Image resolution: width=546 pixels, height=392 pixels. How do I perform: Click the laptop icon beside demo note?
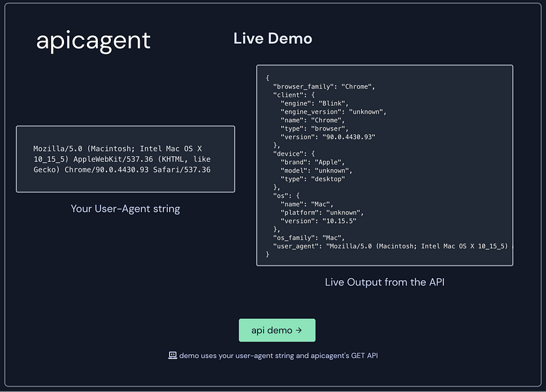pyautogui.click(x=172, y=355)
